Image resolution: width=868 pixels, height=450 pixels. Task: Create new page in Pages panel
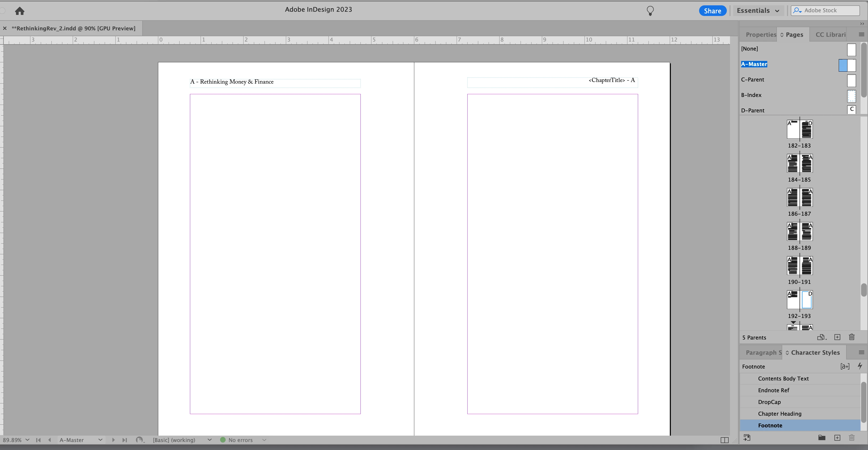pos(837,337)
